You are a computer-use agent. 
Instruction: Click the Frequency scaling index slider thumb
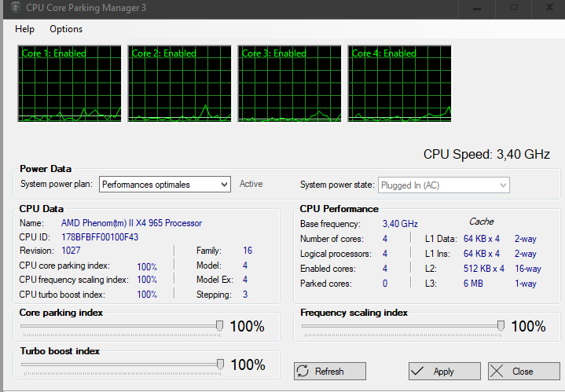tap(501, 325)
